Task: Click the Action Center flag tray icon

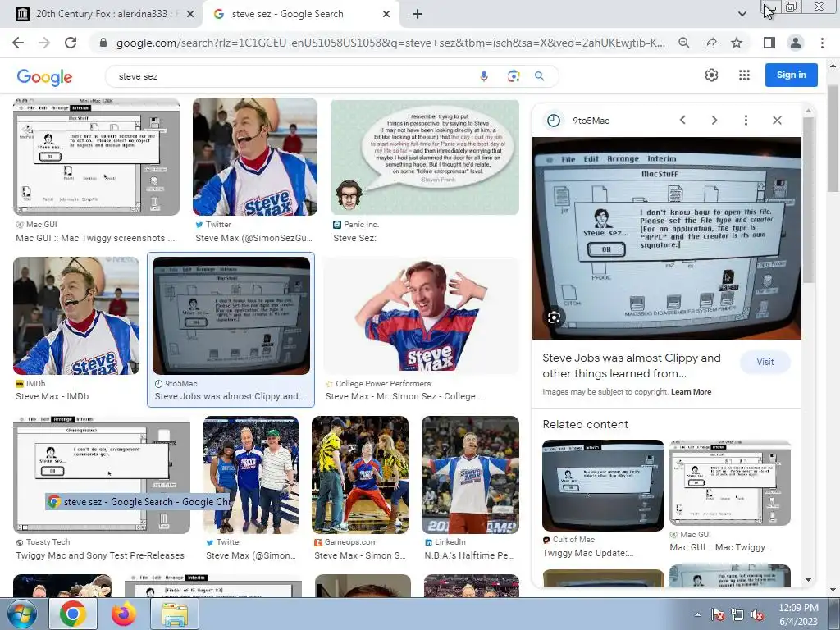Action: pos(718,614)
